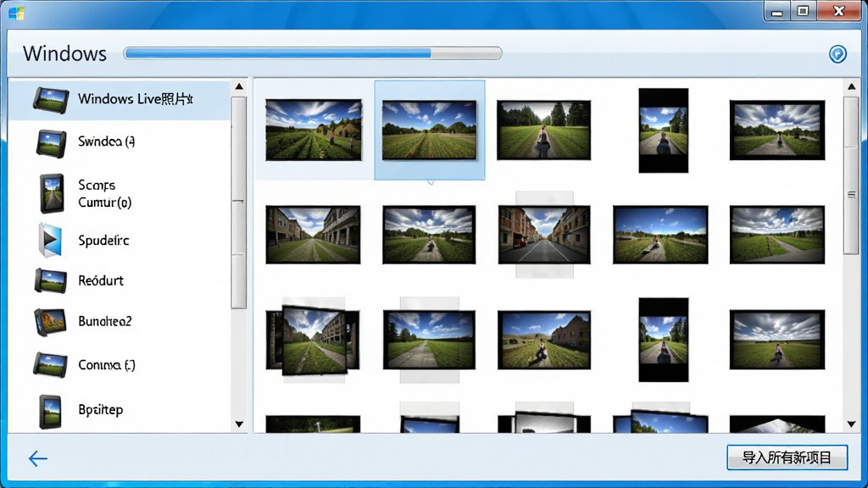Viewport: 868px width, 488px height.
Task: Select the Spudeirc label
Action: pos(103,241)
